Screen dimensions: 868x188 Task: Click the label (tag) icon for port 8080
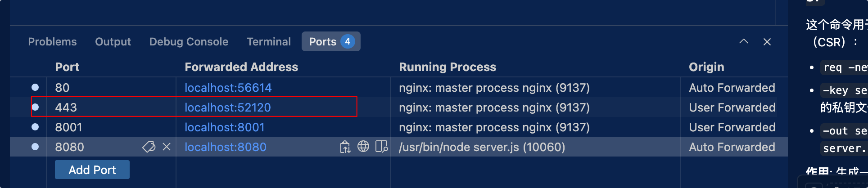tap(149, 147)
